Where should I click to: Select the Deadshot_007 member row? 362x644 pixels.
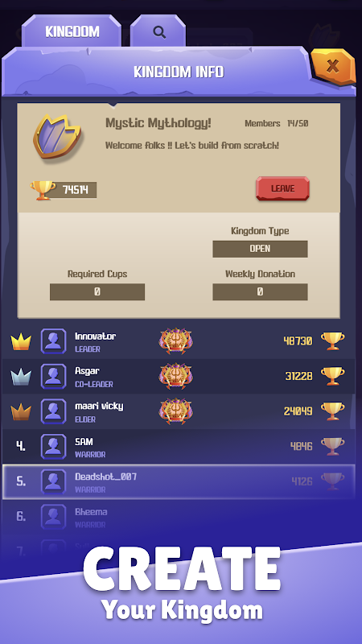pos(179,481)
